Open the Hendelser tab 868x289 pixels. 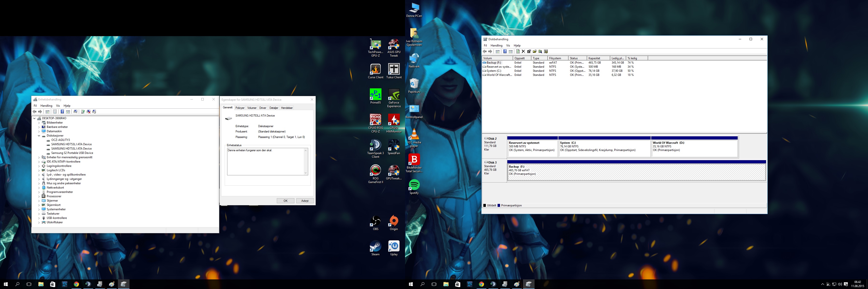tap(287, 108)
